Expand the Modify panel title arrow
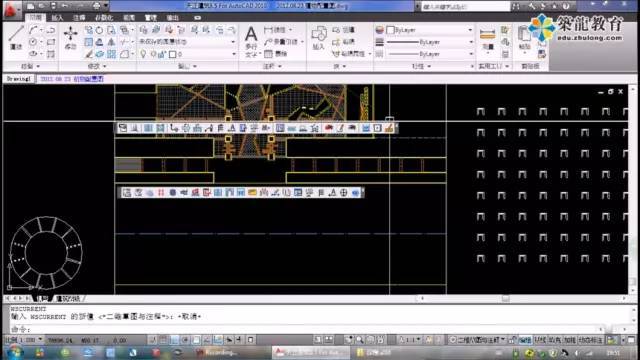640x360 pixels. click(x=105, y=66)
